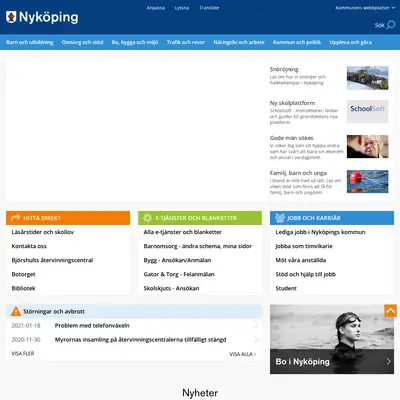
Task: Open the Botorget link
Action: point(23,274)
